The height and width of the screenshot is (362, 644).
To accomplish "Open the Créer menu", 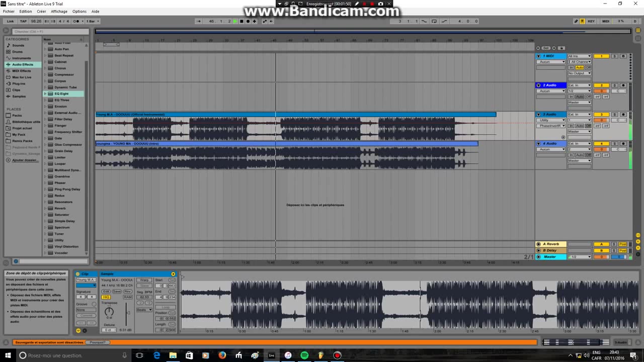I will tap(41, 11).
